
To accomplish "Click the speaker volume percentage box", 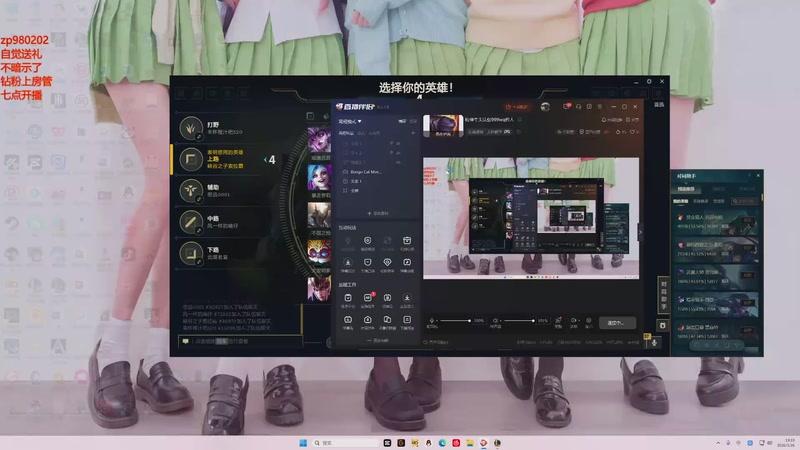I will [x=542, y=321].
